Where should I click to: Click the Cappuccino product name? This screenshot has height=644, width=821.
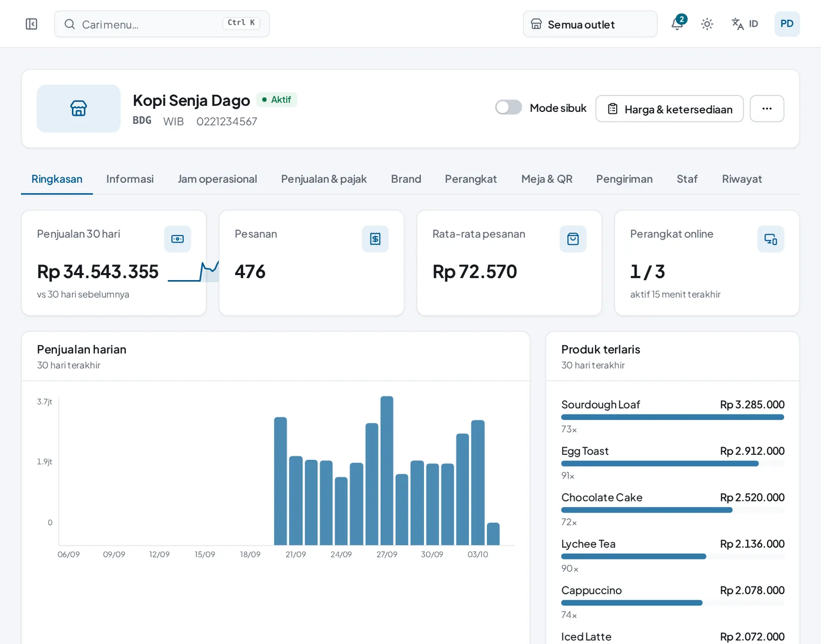592,590
